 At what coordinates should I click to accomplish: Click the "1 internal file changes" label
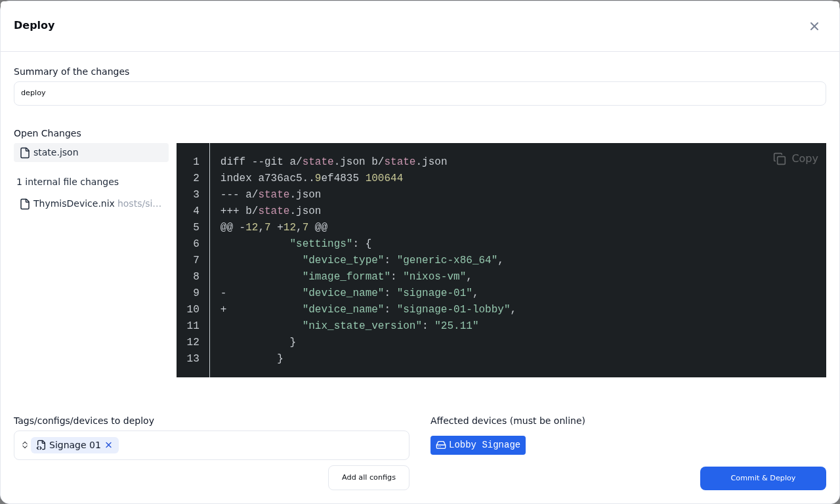point(68,182)
